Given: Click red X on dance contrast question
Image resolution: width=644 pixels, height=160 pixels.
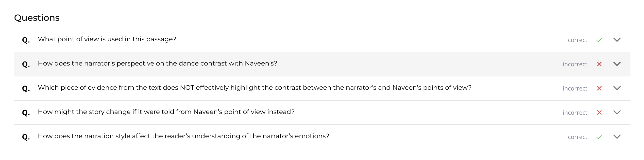Looking at the screenshot, I should click(599, 64).
